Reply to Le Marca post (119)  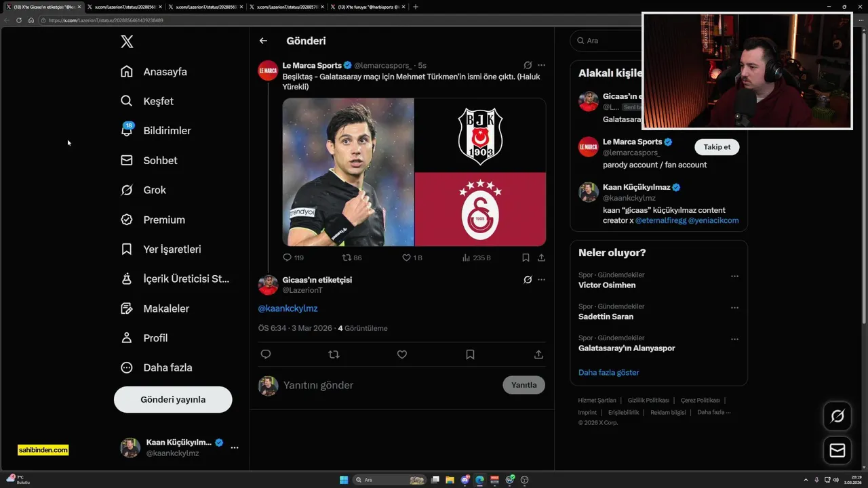pos(293,258)
